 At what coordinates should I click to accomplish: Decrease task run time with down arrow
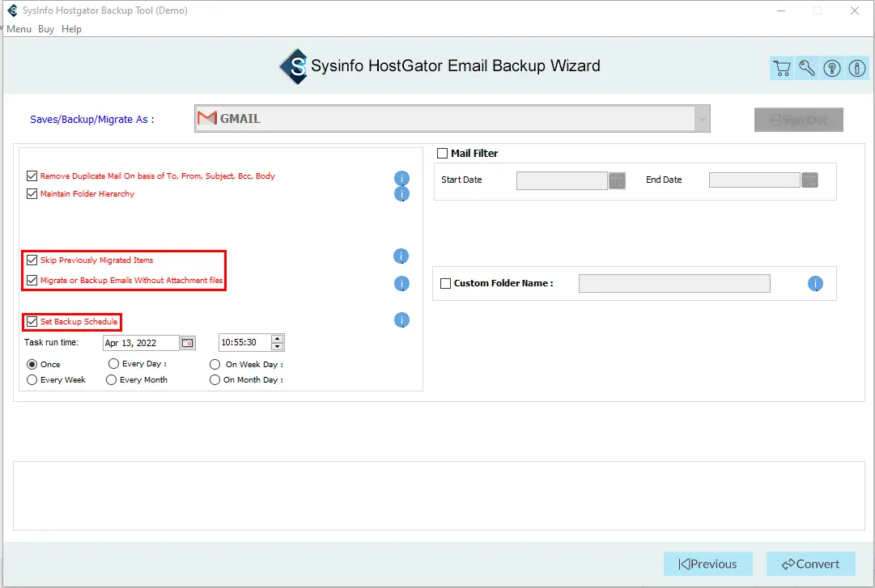tap(278, 347)
